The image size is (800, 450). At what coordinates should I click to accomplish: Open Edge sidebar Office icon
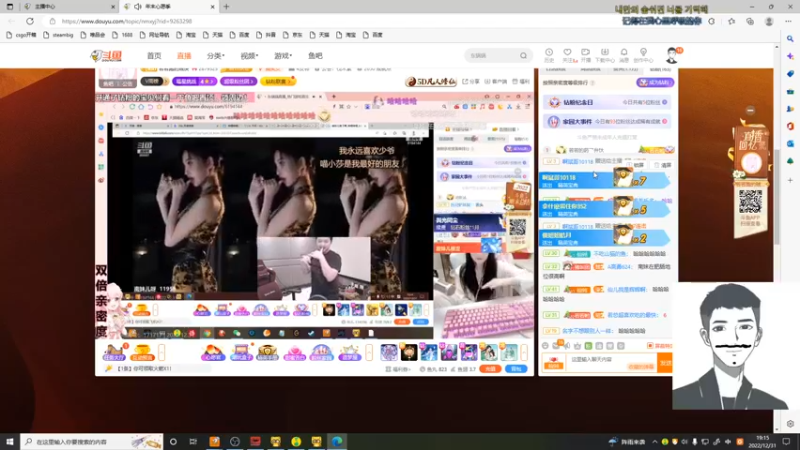point(790,126)
